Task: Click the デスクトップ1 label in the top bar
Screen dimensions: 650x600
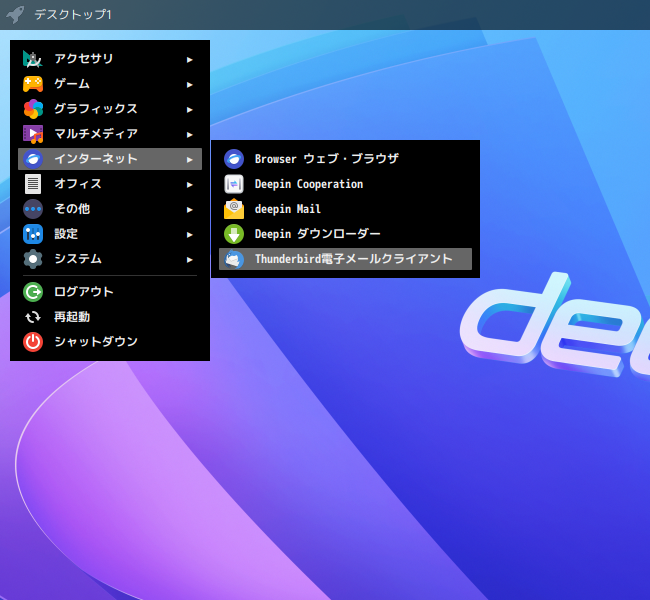Action: tap(73, 15)
